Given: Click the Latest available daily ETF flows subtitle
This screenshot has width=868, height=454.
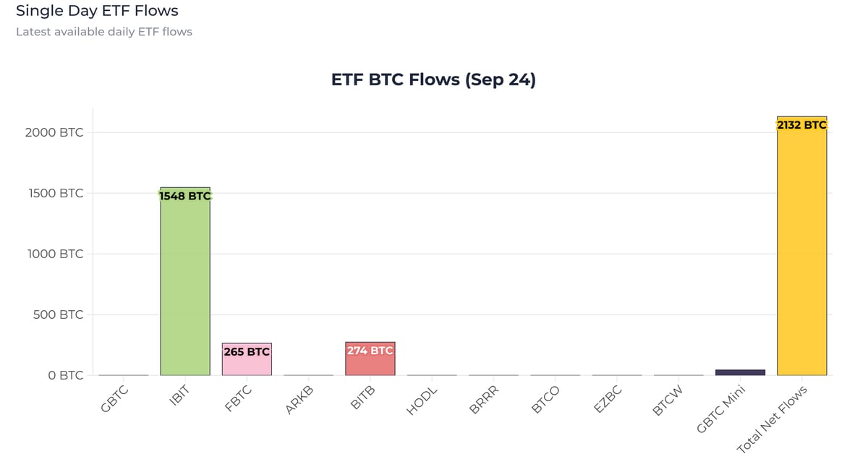Looking at the screenshot, I should coord(104,32).
